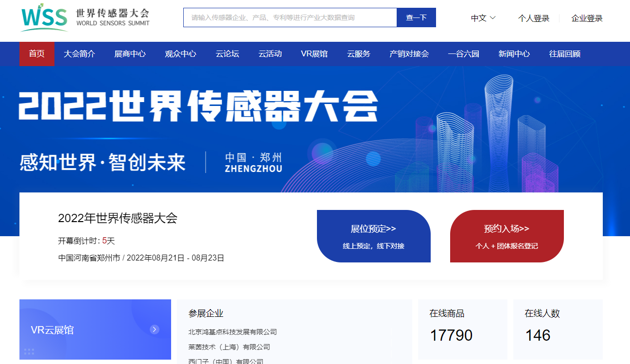Open 大会简介 menu item

(x=79, y=54)
